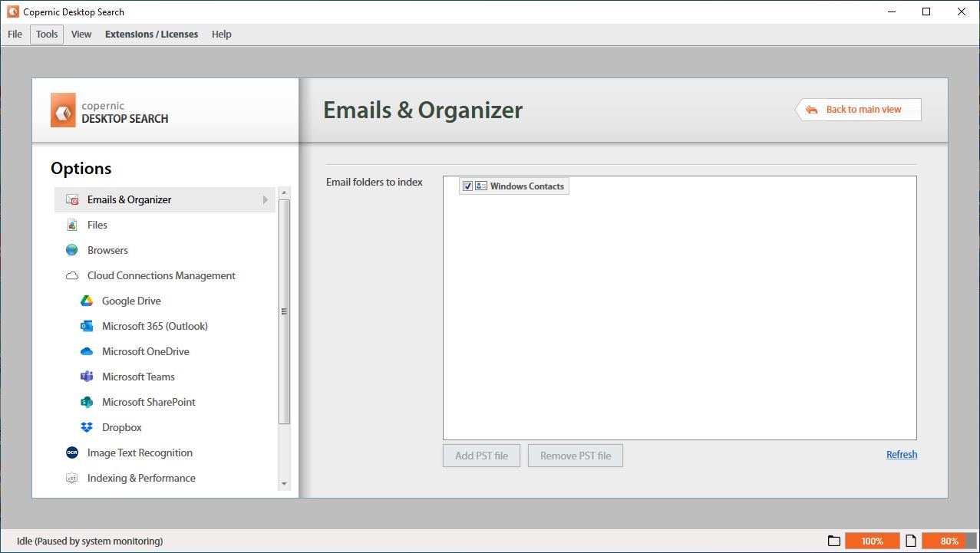Click the Options list scrollbar thumb
Screen dimensions: 980x553
coord(285,311)
